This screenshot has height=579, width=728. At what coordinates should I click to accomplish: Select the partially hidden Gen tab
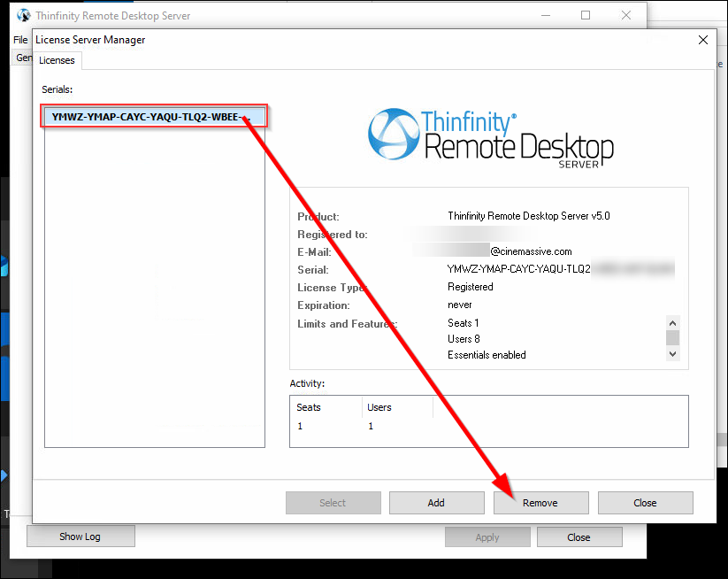click(x=23, y=58)
